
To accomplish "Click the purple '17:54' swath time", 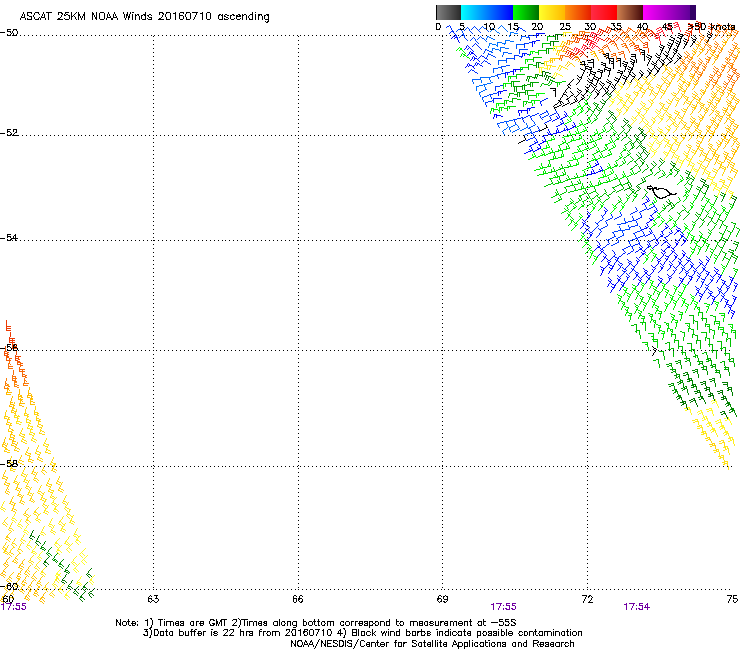I will coord(637,607).
